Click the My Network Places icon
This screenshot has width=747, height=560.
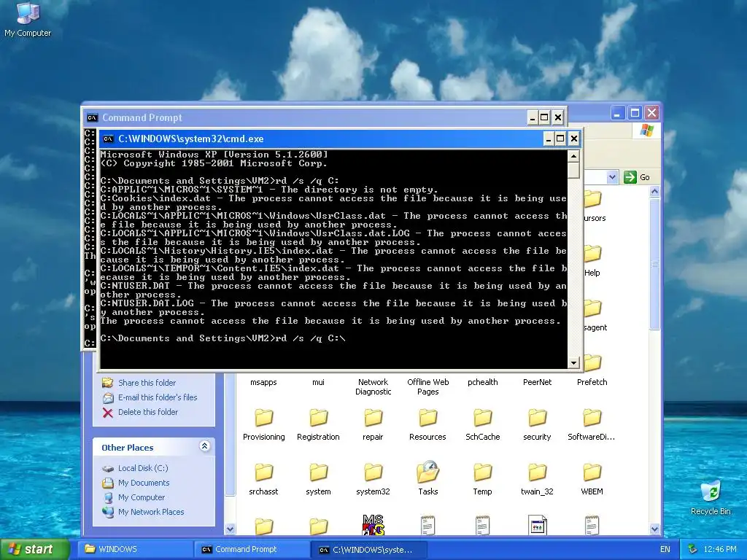coord(108,512)
